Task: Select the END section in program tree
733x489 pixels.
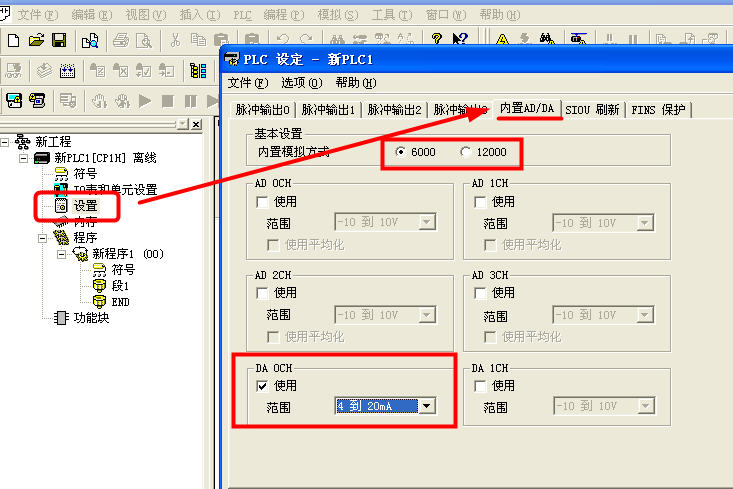Action: coord(120,301)
